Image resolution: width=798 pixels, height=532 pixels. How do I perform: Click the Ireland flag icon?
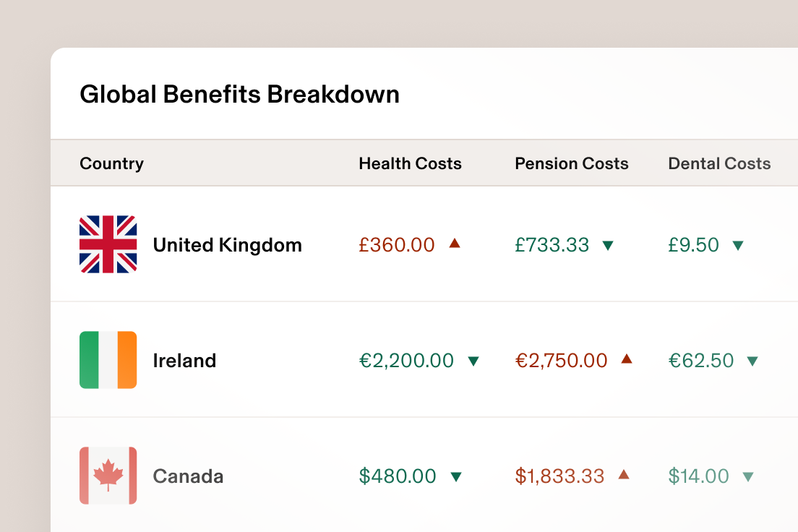click(108, 360)
